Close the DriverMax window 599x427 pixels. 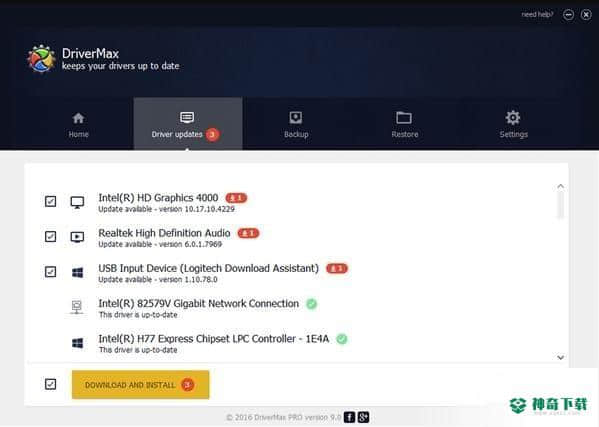586,15
